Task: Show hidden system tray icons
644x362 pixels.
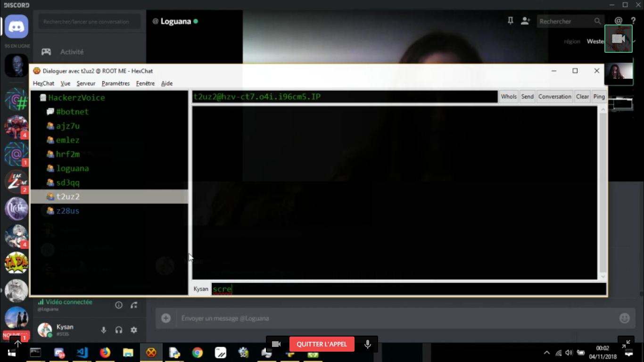Action: [x=547, y=353]
